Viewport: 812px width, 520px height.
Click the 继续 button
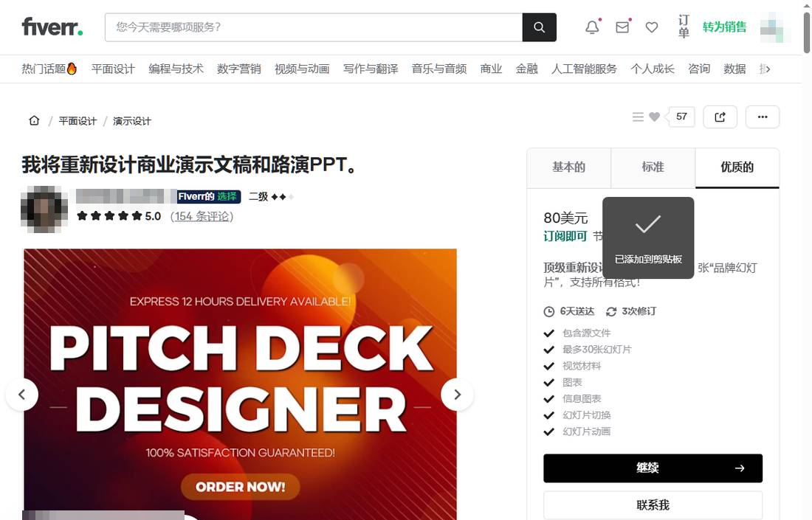(653, 468)
